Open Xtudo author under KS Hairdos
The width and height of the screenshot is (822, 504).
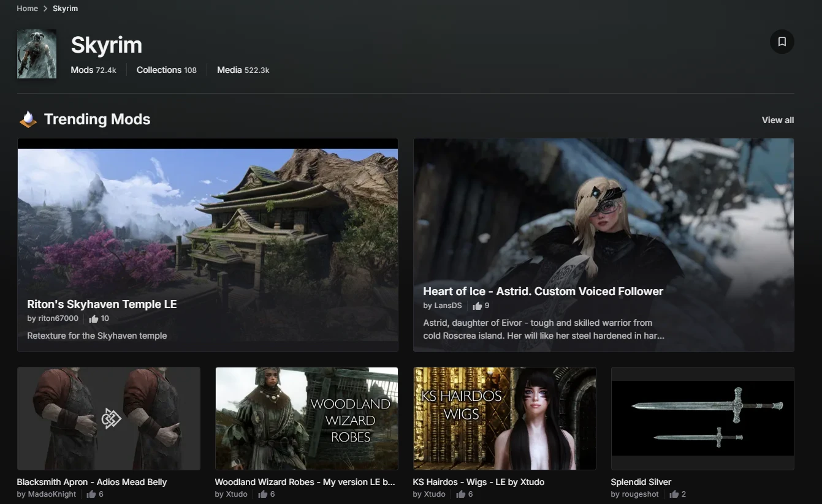[x=435, y=494]
